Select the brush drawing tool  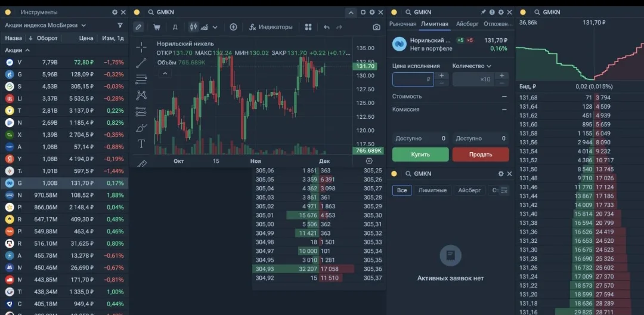[x=141, y=128]
